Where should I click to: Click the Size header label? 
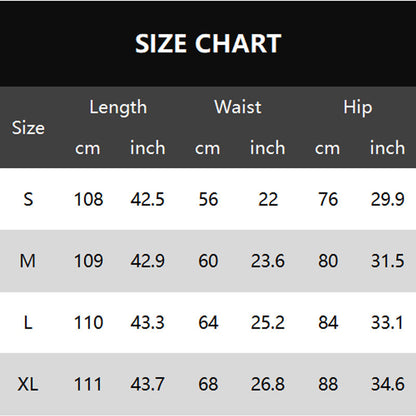[x=28, y=128]
